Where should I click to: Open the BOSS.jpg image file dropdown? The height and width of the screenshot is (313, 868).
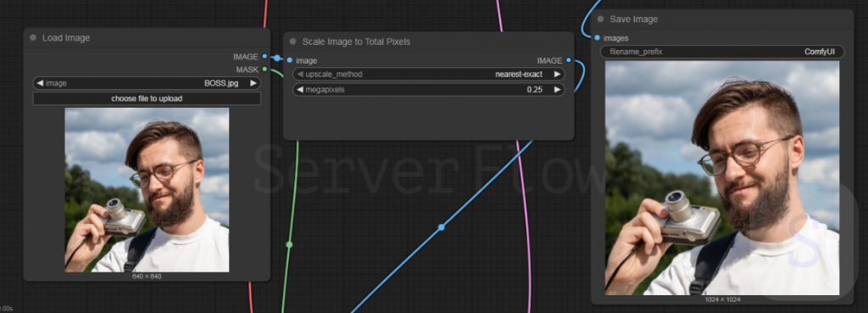point(147,83)
